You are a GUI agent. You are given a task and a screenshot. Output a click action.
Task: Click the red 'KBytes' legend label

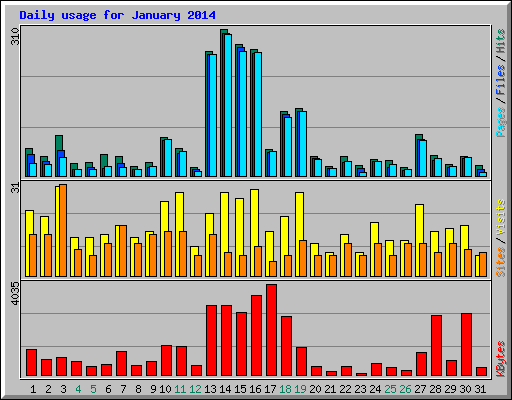pyautogui.click(x=501, y=359)
